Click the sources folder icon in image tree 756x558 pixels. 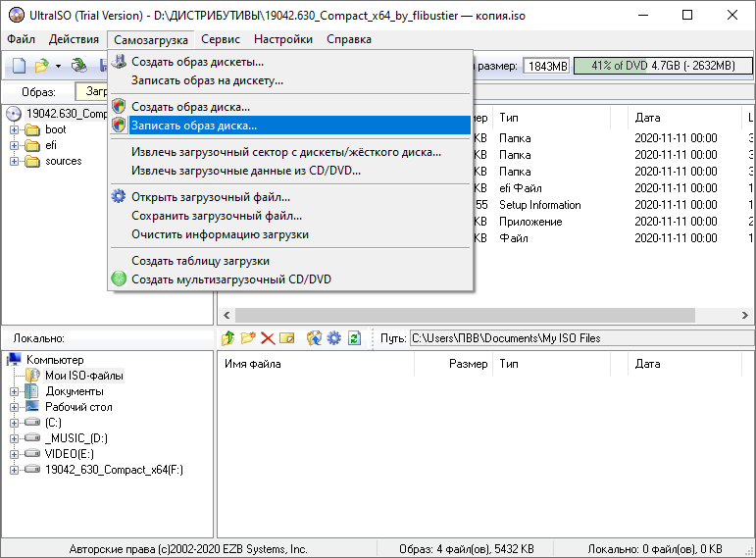tap(32, 161)
